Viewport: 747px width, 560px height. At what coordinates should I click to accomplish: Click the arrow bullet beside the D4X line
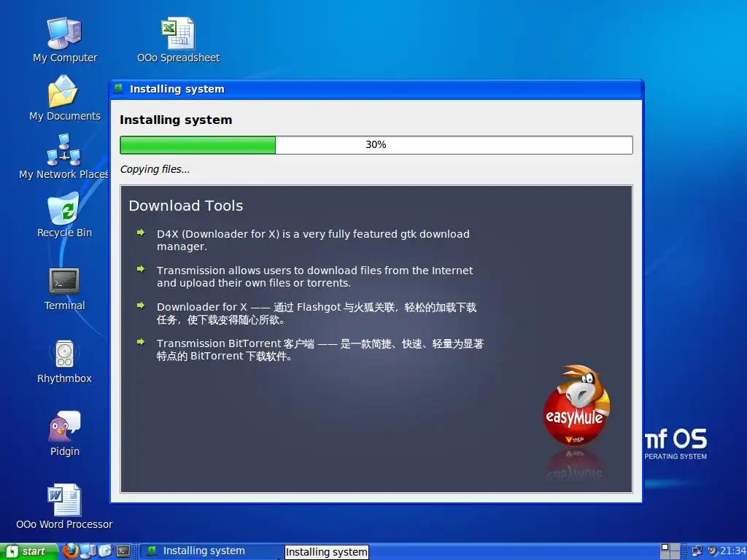141,233
